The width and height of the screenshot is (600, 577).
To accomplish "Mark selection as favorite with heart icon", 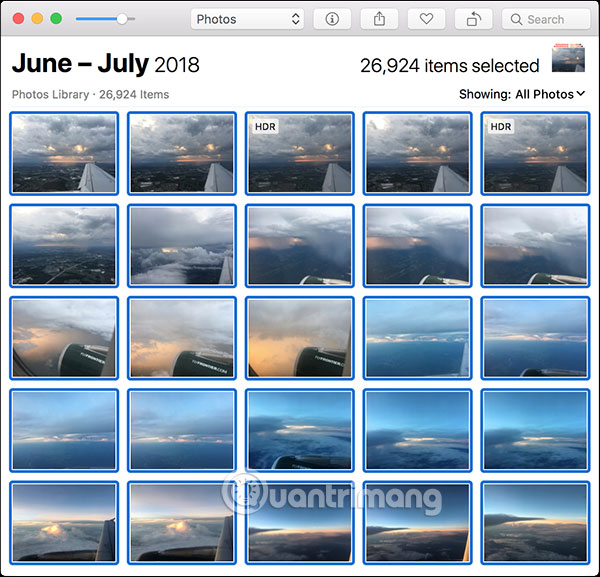I will pyautogui.click(x=426, y=19).
